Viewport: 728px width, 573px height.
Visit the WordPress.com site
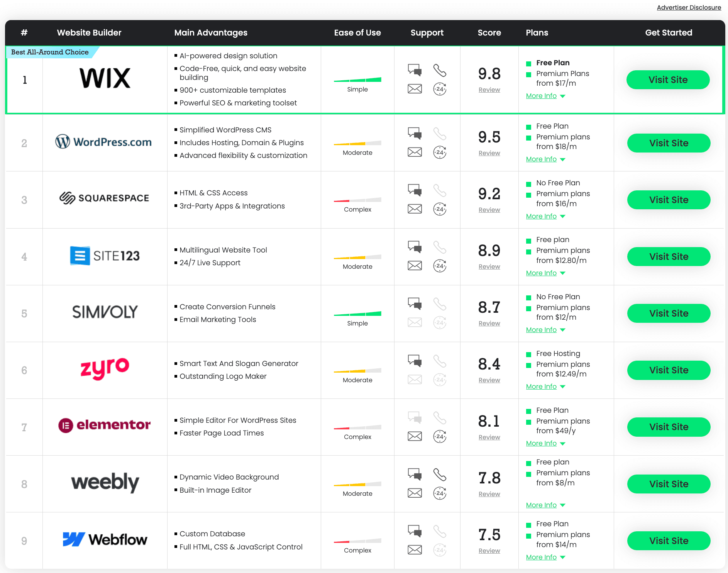click(669, 143)
